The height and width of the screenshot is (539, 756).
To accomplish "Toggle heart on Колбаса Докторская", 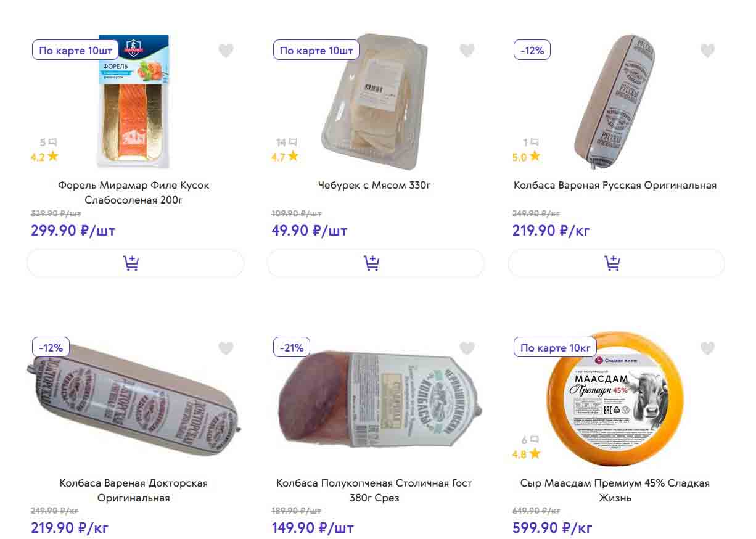I will pos(226,348).
